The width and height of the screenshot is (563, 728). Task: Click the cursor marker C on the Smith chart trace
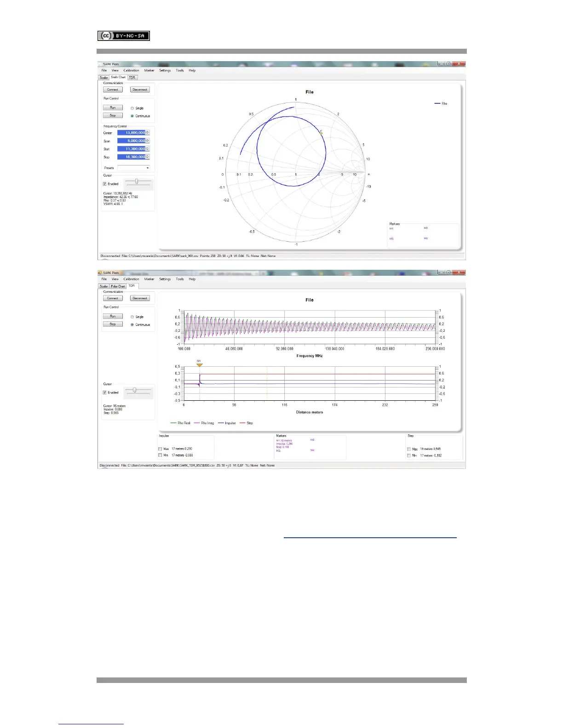(321, 132)
